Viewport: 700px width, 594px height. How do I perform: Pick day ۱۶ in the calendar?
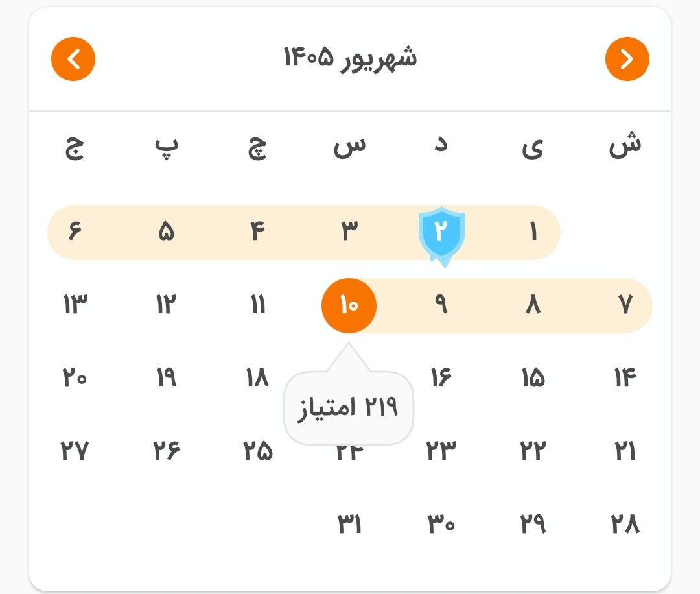(441, 378)
